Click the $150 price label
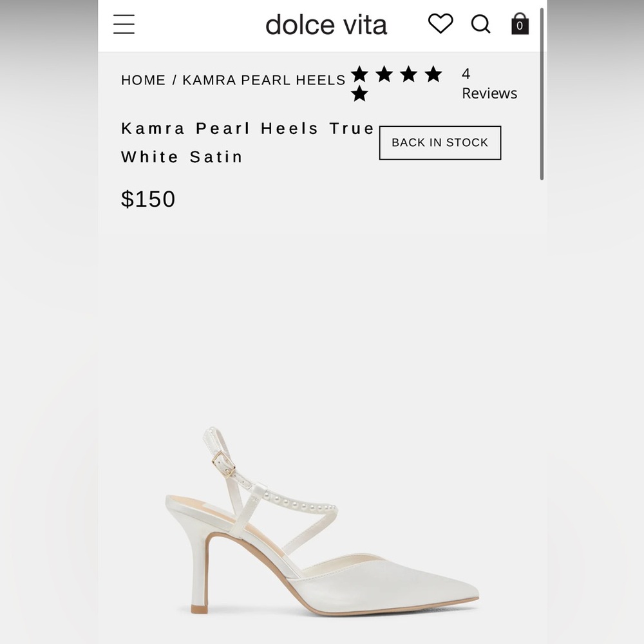Viewport: 644px width, 644px height. click(x=149, y=199)
